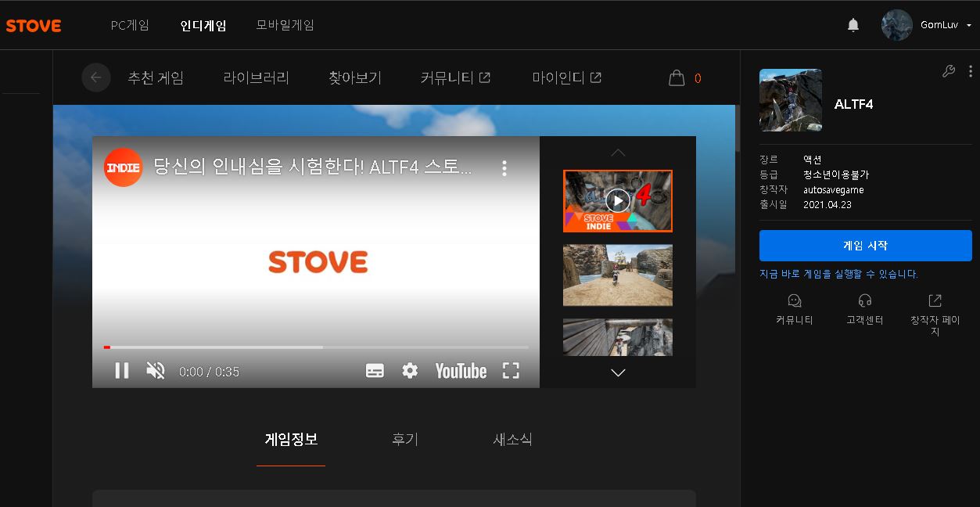Open the shopping bag cart
This screenshot has height=507, width=980.
pos(677,77)
